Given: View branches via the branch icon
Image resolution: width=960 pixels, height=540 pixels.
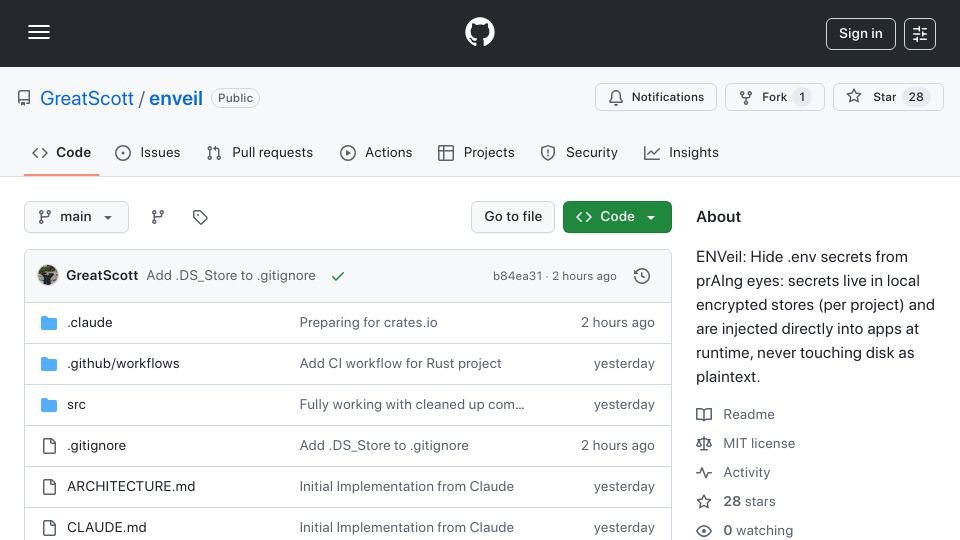Looking at the screenshot, I should click(x=158, y=217).
